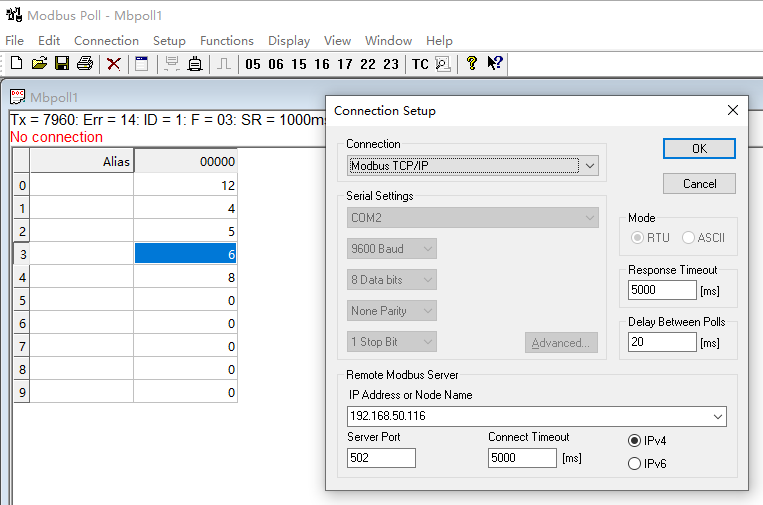
Task: Open the Display menu
Action: point(289,41)
